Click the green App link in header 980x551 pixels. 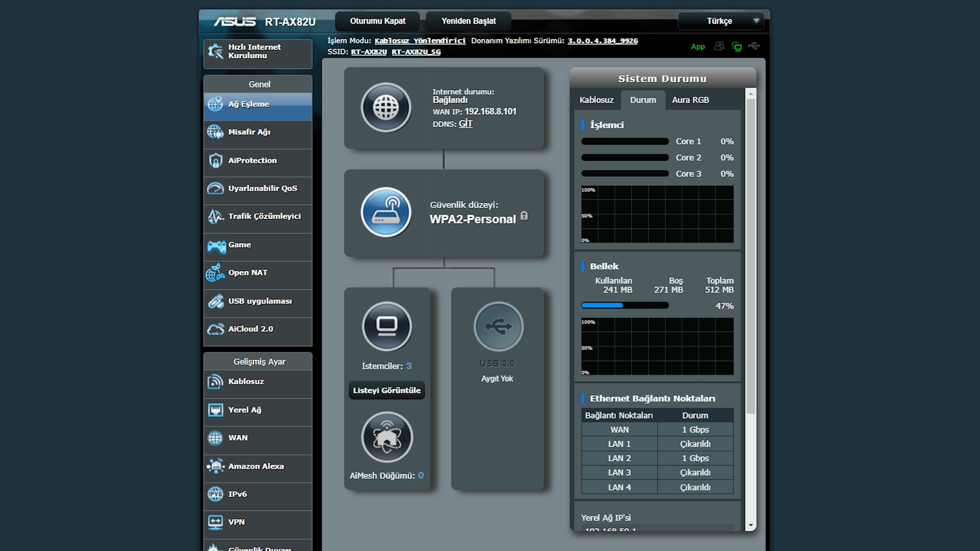pos(698,47)
